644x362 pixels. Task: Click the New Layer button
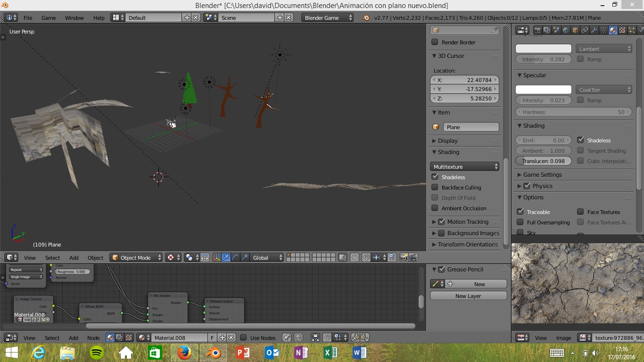point(468,296)
